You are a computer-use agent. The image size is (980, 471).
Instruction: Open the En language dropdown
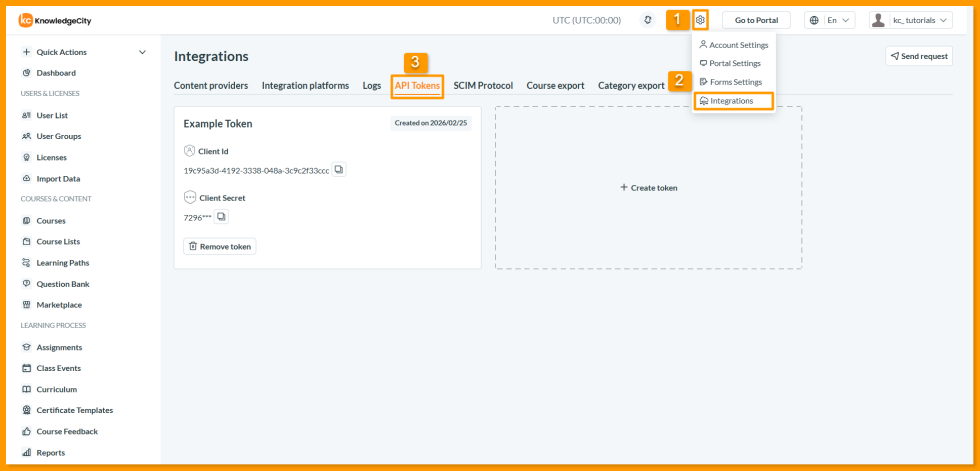(830, 20)
